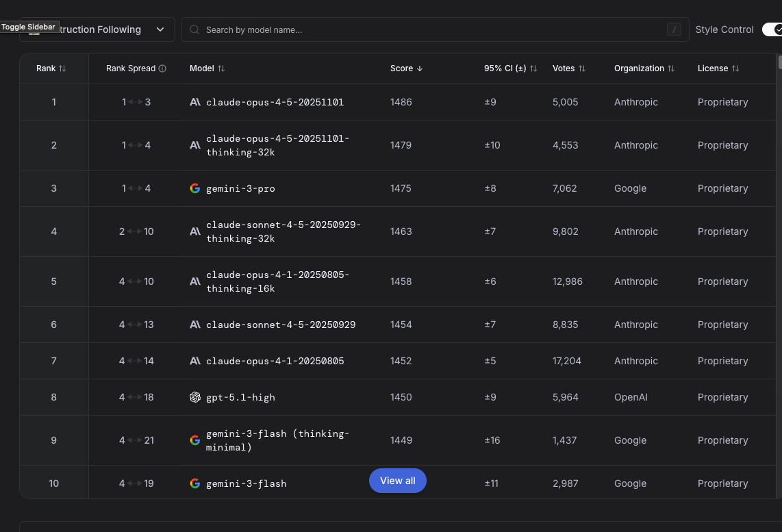Toggle the Style Control switch

772,29
